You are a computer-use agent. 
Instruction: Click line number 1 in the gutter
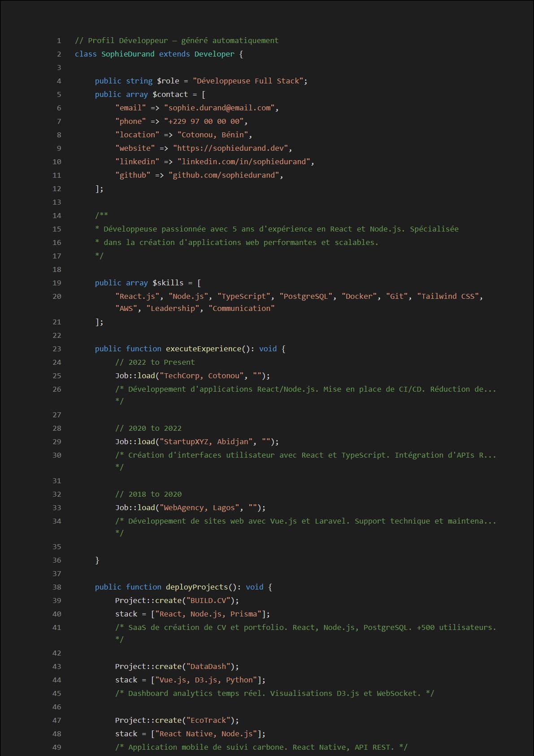pyautogui.click(x=59, y=40)
